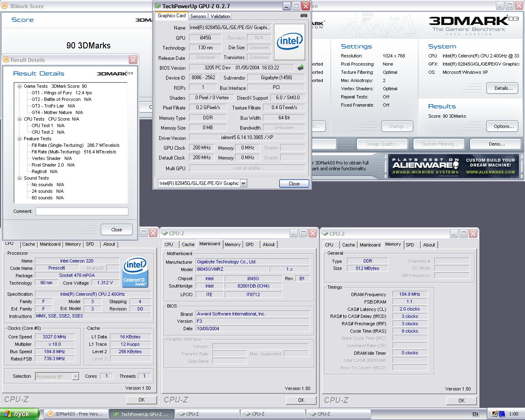
Task: Click the EN language indicator in tray
Action: 475,414
